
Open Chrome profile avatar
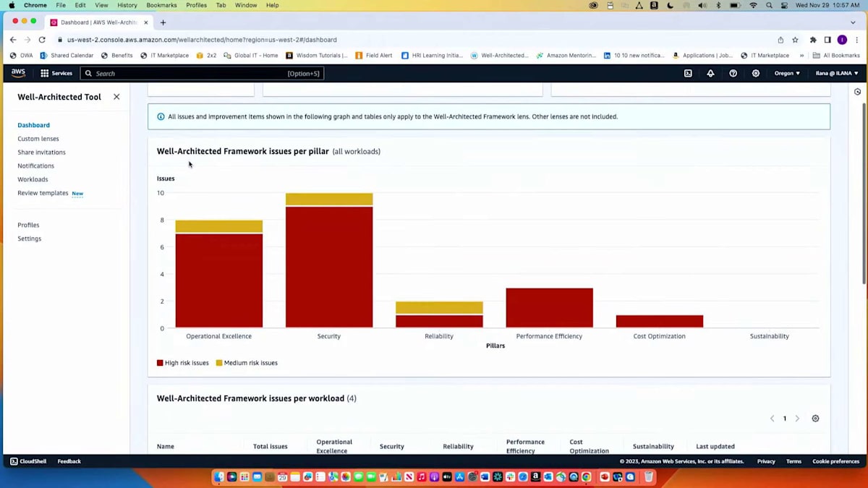[842, 40]
